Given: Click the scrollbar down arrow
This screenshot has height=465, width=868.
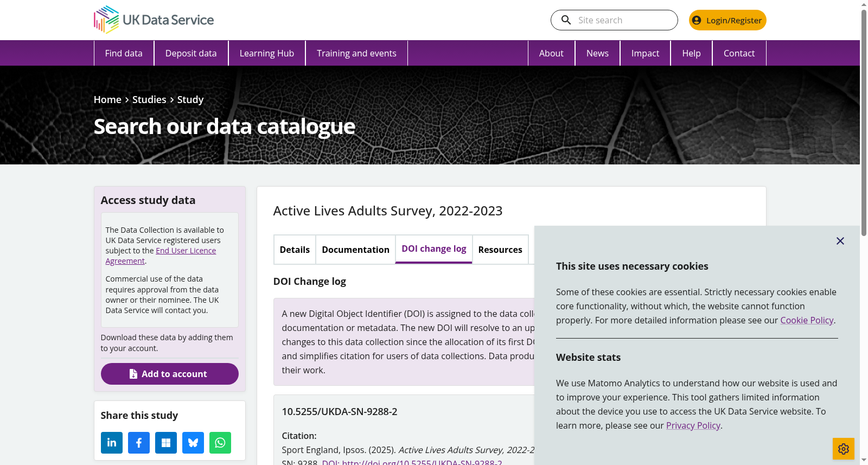Looking at the screenshot, I should (x=864, y=460).
